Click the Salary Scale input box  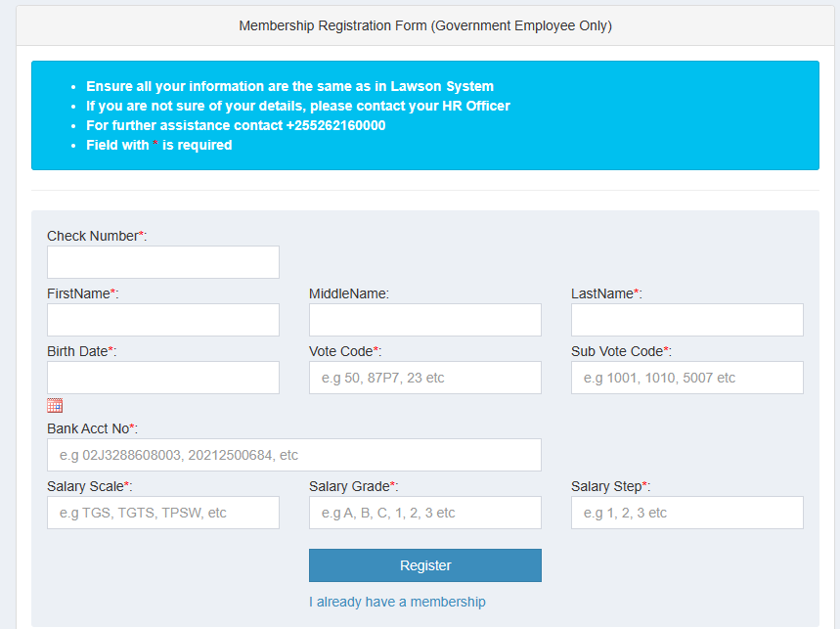[163, 513]
